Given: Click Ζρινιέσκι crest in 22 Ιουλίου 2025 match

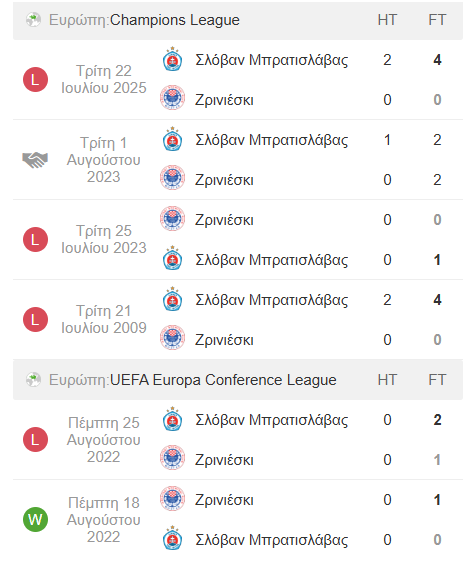Looking at the screenshot, I should click(172, 97).
